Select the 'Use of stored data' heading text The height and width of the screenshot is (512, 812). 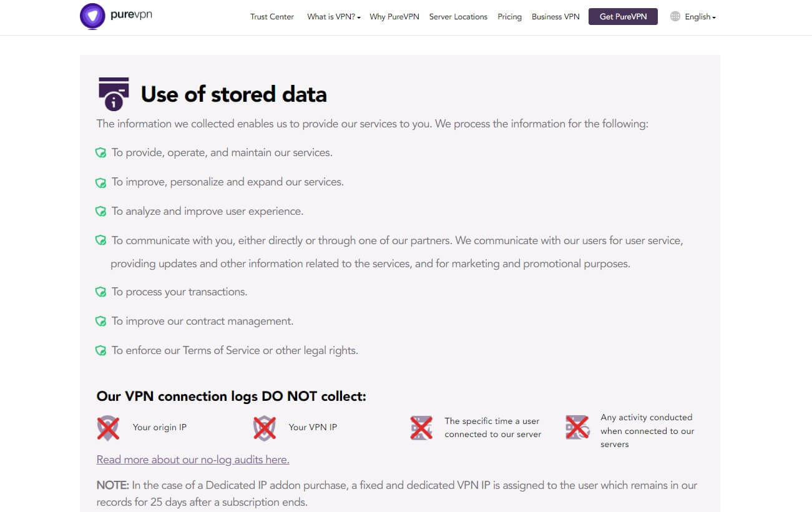pos(233,94)
